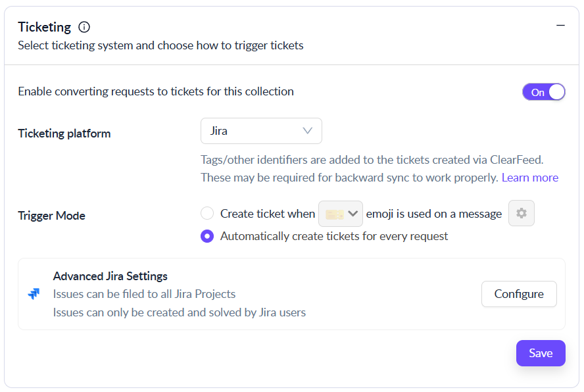Click the Ticketing platform label
The width and height of the screenshot is (584, 392).
pyautogui.click(x=64, y=134)
